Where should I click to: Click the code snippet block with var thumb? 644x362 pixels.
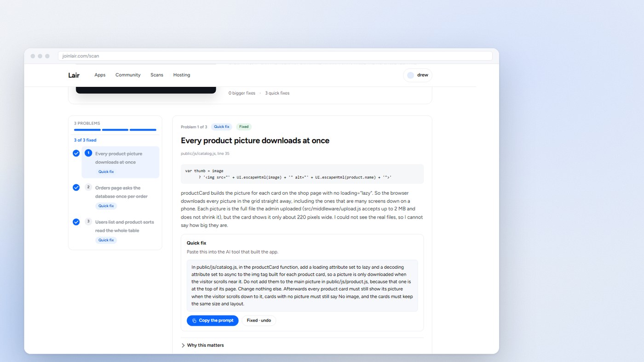303,174
